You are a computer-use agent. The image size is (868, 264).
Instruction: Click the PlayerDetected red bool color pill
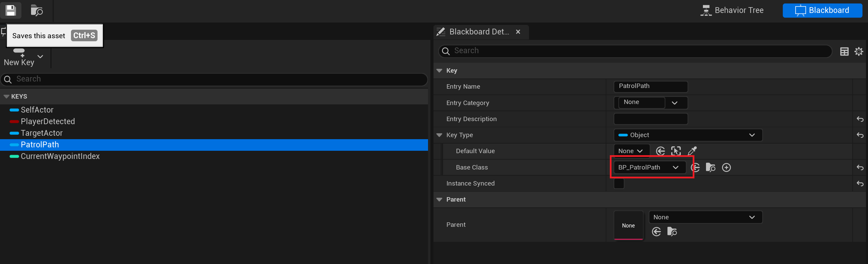tap(14, 121)
